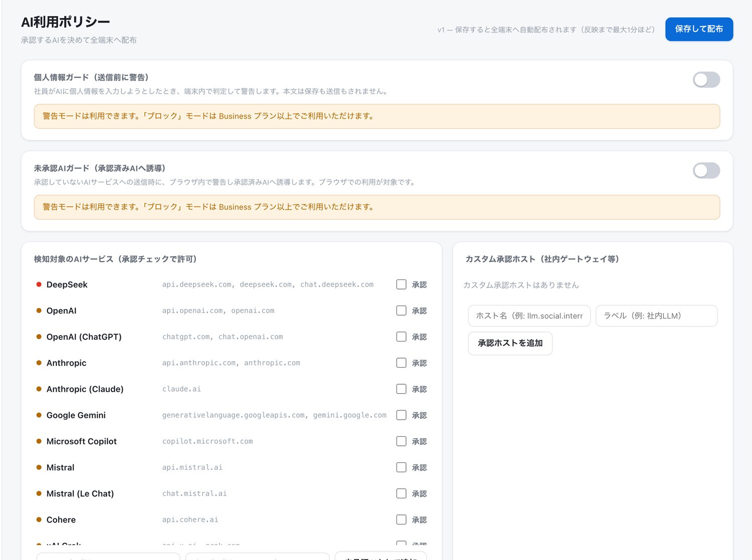This screenshot has width=752, height=560.
Task: Focus the ホスト名 input field
Action: (529, 316)
